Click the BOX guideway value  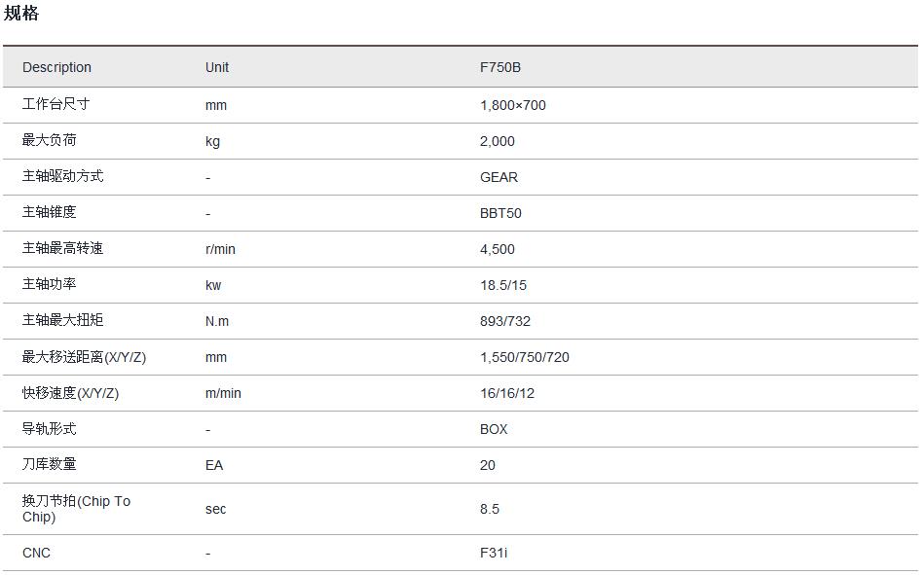[494, 429]
